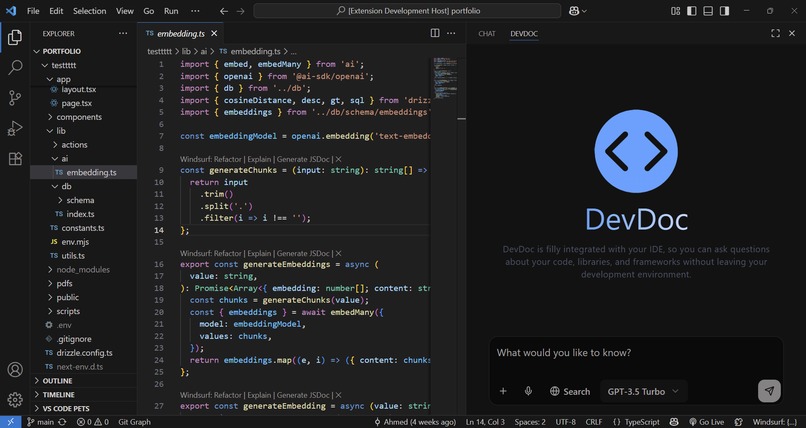This screenshot has height=428, width=806.
Task: Open the File menu
Action: coord(33,11)
